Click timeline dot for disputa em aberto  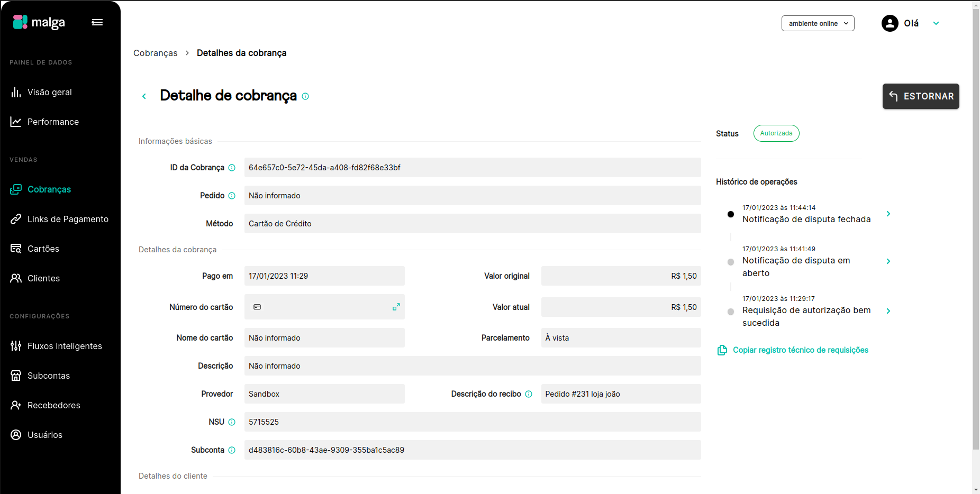(731, 262)
